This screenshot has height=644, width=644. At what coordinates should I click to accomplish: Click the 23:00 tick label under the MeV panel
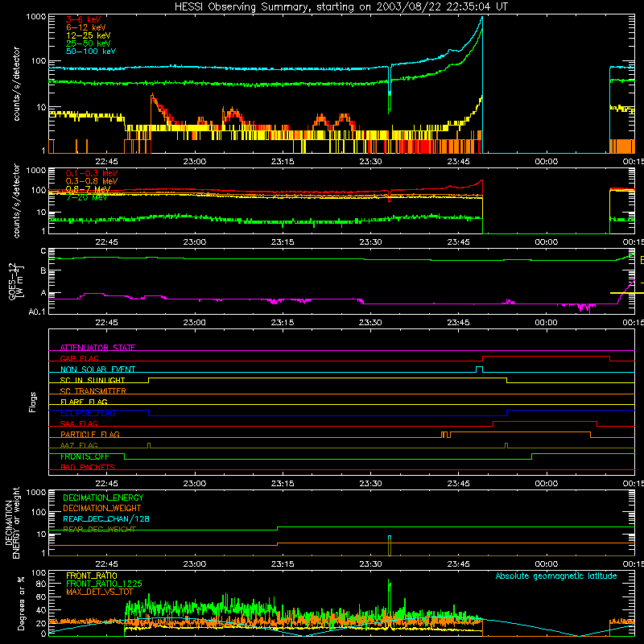194,242
